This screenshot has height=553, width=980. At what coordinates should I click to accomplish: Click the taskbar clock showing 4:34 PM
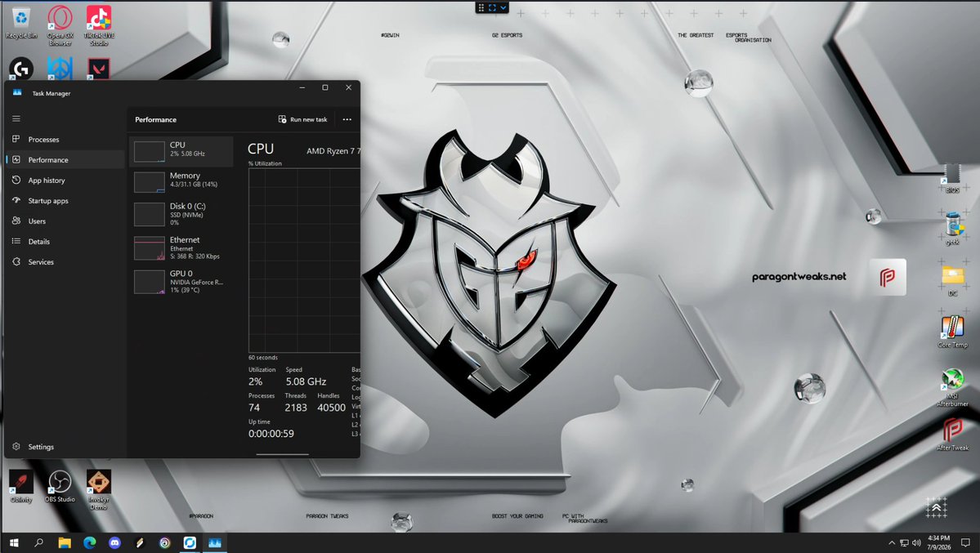(939, 542)
